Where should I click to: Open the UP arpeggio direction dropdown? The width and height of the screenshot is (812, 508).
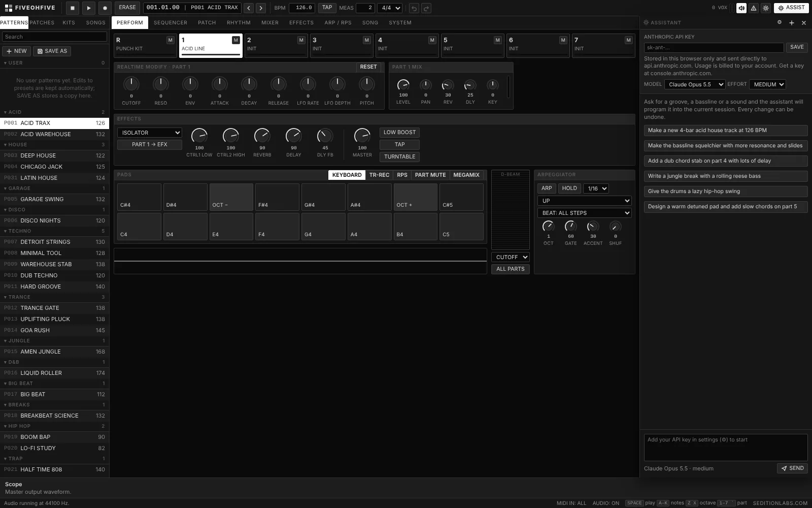[585, 201]
